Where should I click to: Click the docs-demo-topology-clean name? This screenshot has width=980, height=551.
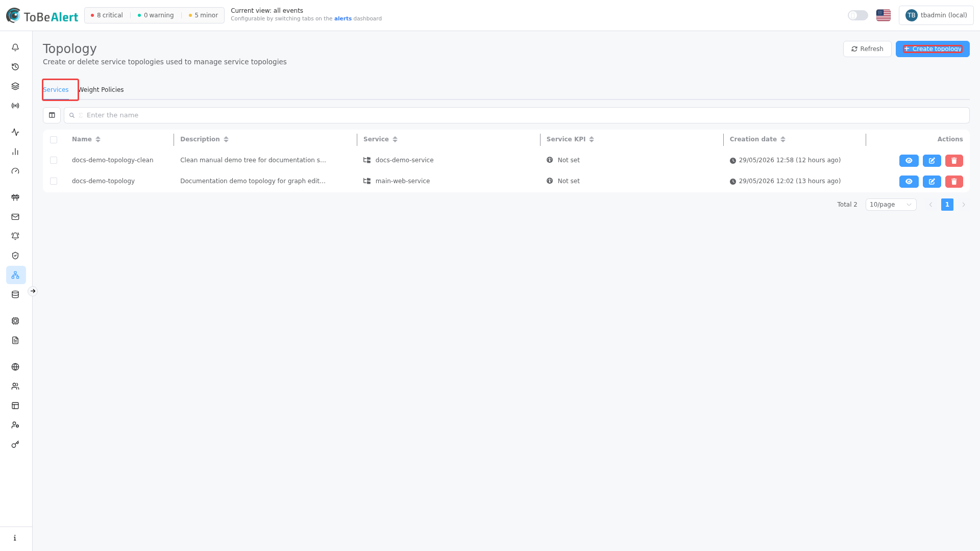113,160
